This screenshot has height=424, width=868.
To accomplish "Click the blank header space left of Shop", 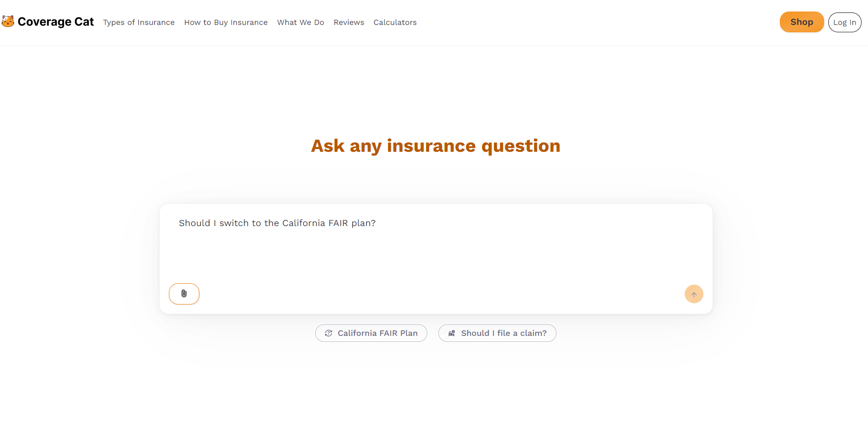I will coord(600,22).
